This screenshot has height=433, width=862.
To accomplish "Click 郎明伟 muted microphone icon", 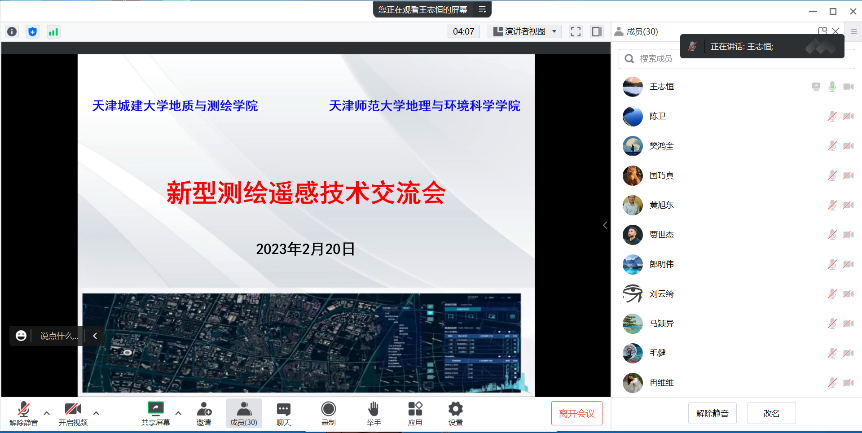I will click(832, 264).
